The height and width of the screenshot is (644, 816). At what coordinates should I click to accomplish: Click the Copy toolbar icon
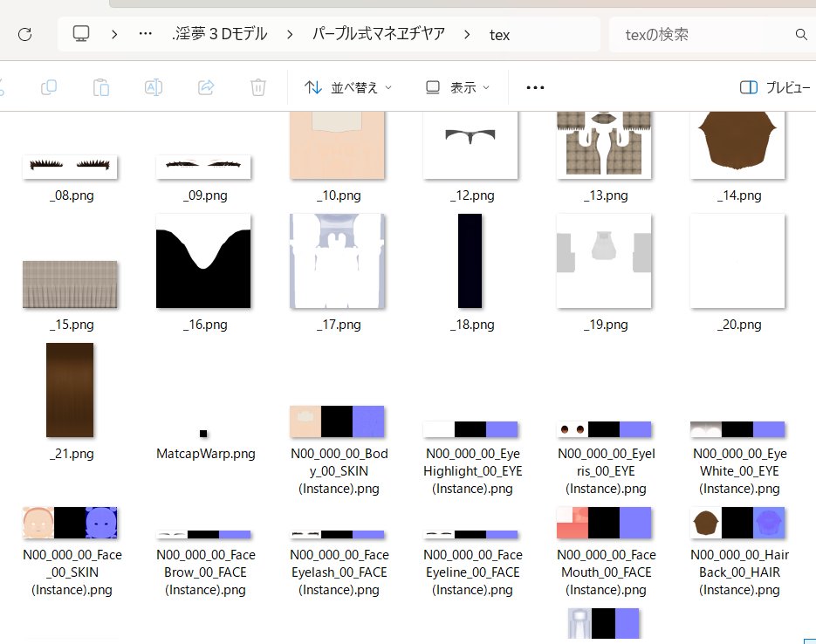coord(49,87)
